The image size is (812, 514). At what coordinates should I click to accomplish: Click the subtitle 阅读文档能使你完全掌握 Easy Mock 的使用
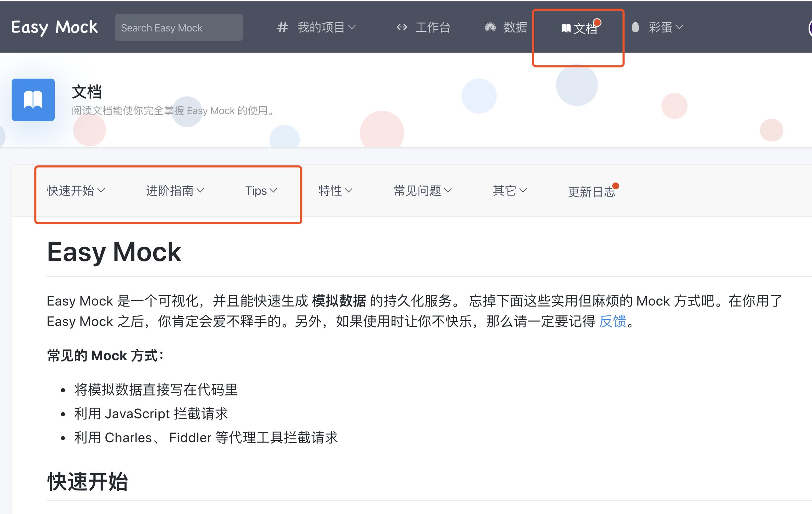pyautogui.click(x=174, y=110)
